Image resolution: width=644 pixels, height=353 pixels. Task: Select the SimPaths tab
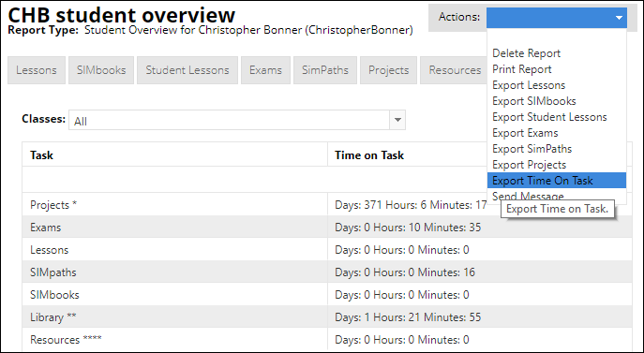pos(325,70)
